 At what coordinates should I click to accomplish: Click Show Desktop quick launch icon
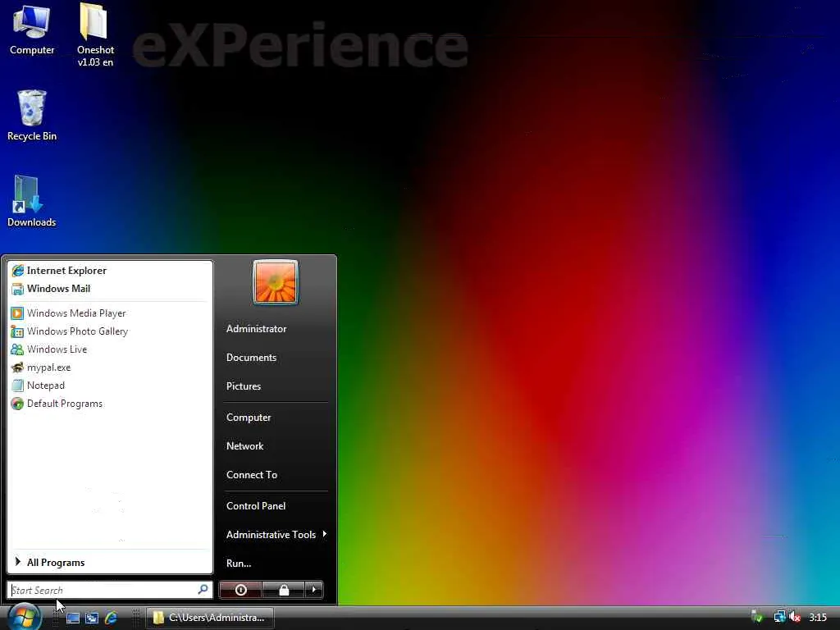coord(73,618)
